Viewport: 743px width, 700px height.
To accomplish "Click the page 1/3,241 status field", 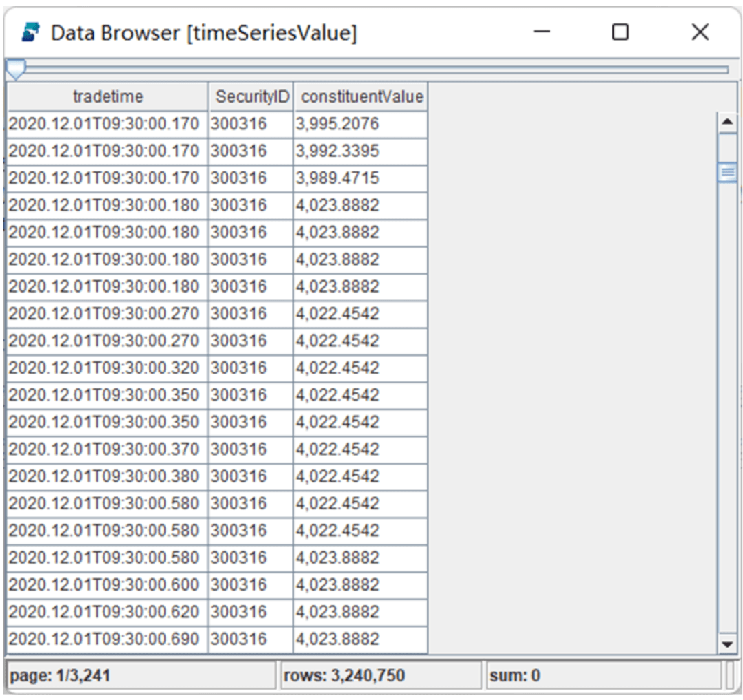I will pyautogui.click(x=141, y=675).
